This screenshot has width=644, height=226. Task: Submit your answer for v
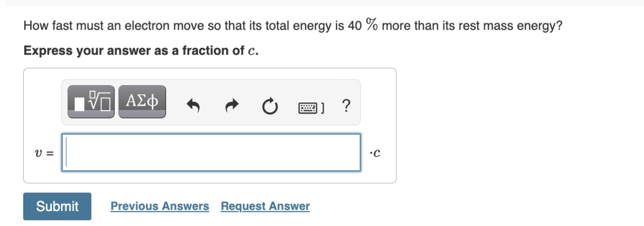pos(57,206)
